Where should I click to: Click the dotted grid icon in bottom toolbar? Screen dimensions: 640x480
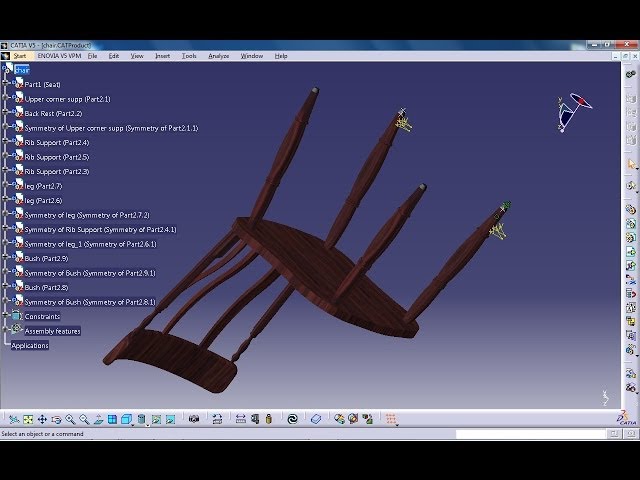point(391,419)
